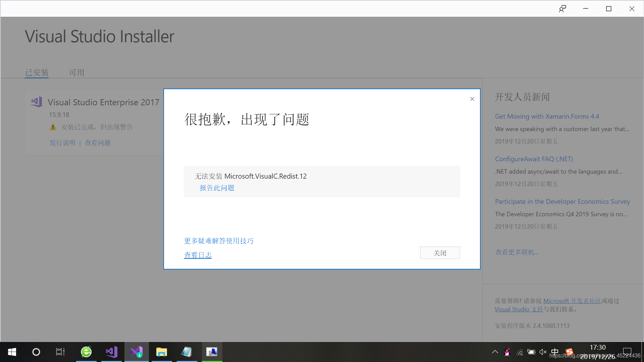Unmute the system volume in the tray

click(x=543, y=352)
